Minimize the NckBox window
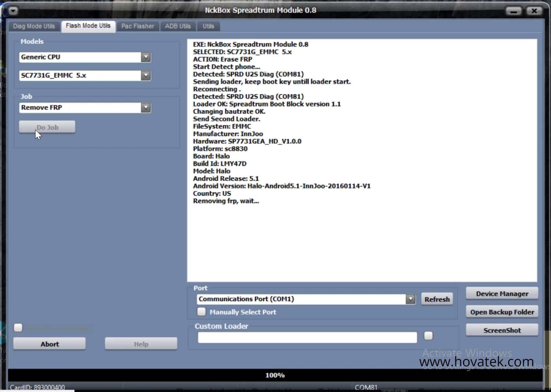Image resolution: width=551 pixels, height=392 pixels. (x=513, y=11)
